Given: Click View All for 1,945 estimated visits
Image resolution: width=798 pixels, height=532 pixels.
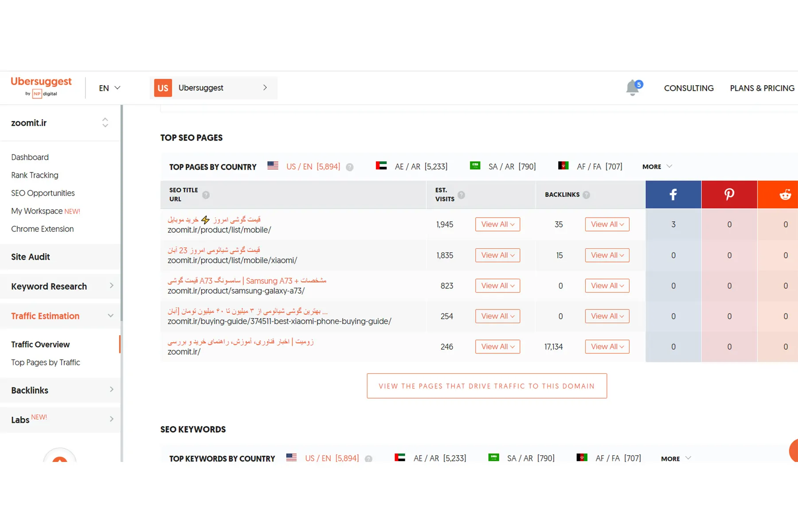Looking at the screenshot, I should coord(497,224).
